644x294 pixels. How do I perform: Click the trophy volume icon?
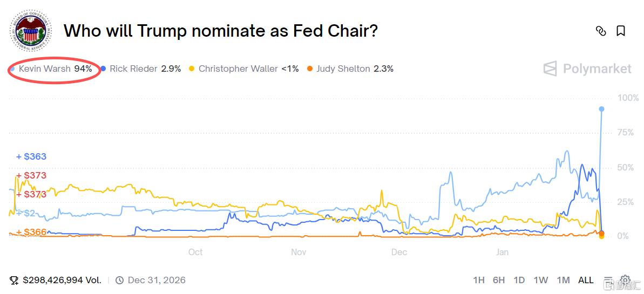pyautogui.click(x=15, y=280)
